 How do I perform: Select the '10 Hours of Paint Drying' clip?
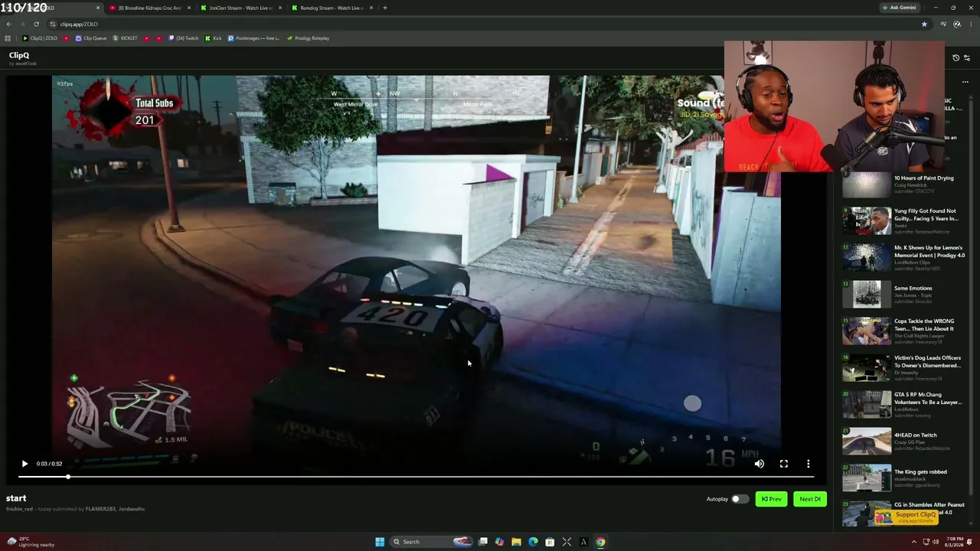point(904,184)
